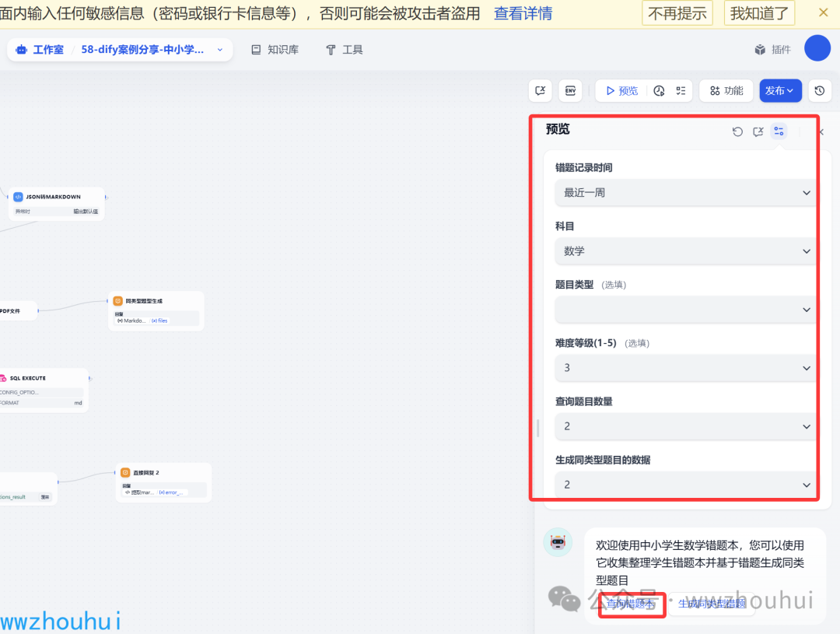Click the 同类型题型生成 node icon
This screenshot has height=634, width=840.
(x=118, y=301)
